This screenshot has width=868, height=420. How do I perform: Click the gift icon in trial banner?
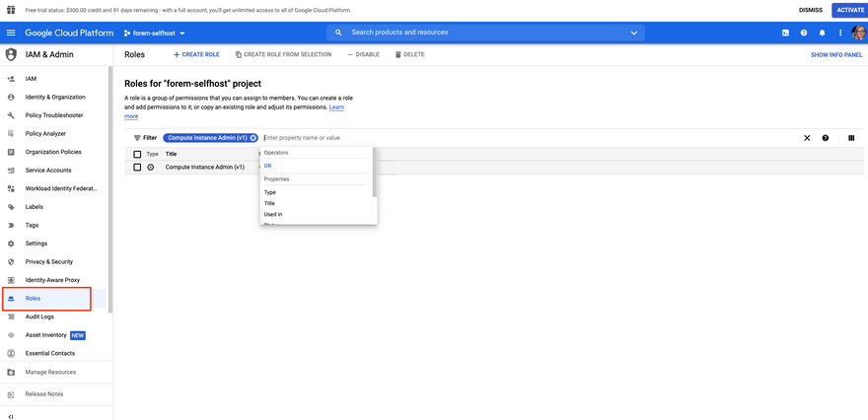click(11, 10)
